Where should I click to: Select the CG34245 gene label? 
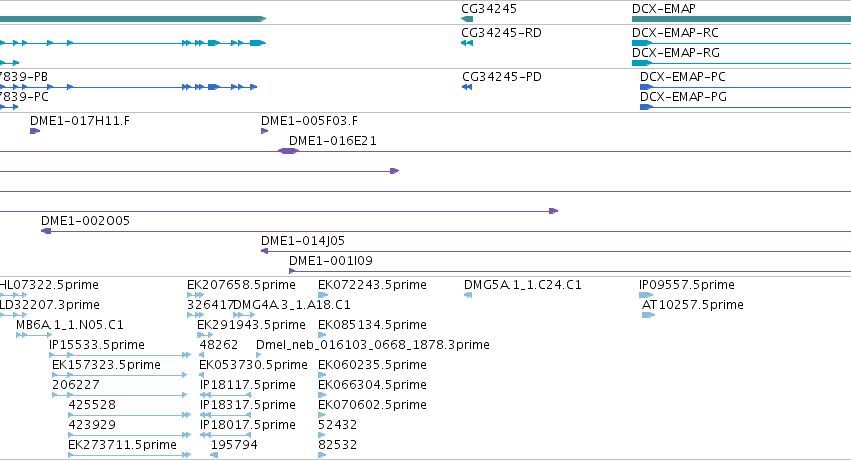pos(488,9)
